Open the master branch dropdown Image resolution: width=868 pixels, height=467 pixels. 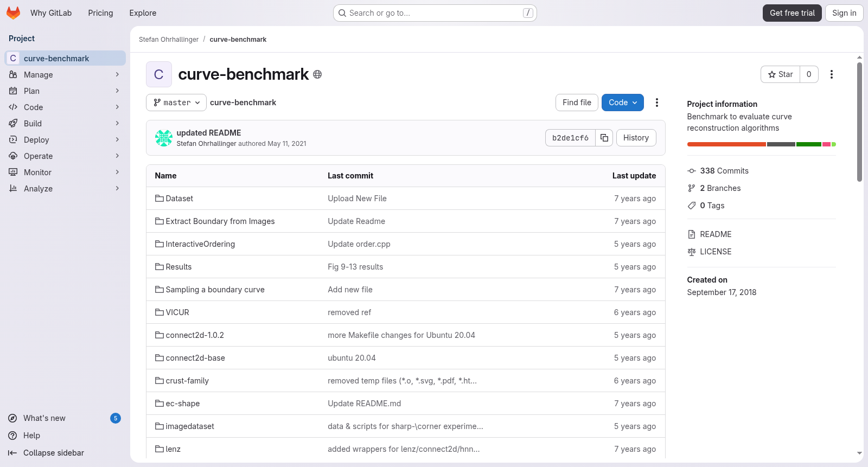point(176,103)
